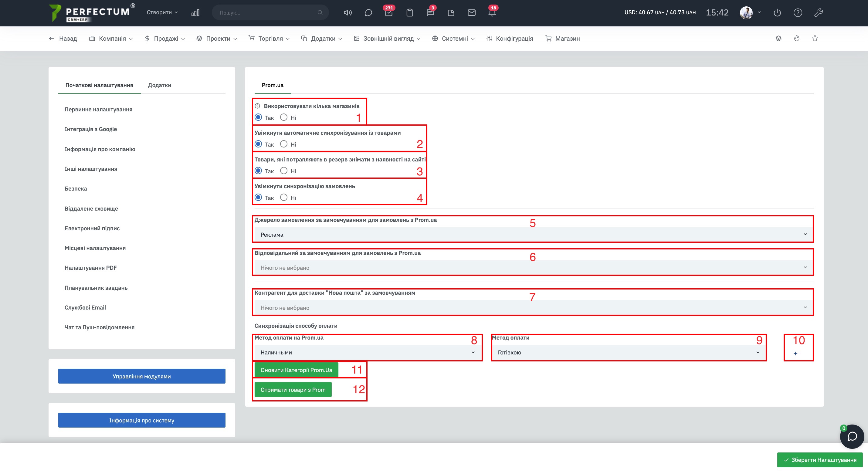868x474 pixels.
Task: Open payment method dropdown 'Готівкою'
Action: point(629,352)
